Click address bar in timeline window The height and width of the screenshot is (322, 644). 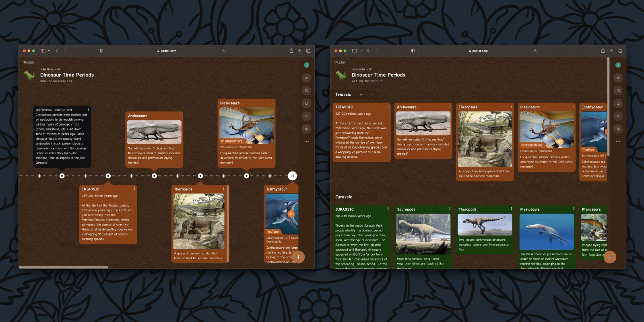point(167,51)
